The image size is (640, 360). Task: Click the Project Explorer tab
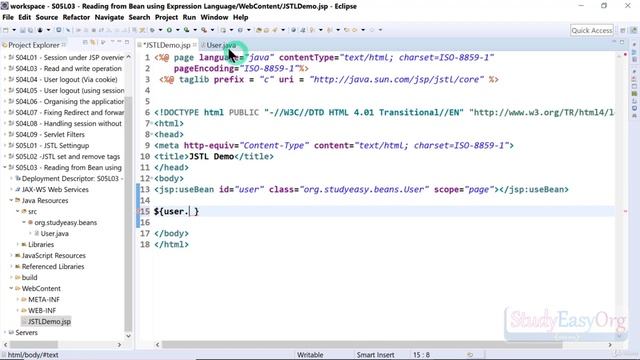click(33, 45)
